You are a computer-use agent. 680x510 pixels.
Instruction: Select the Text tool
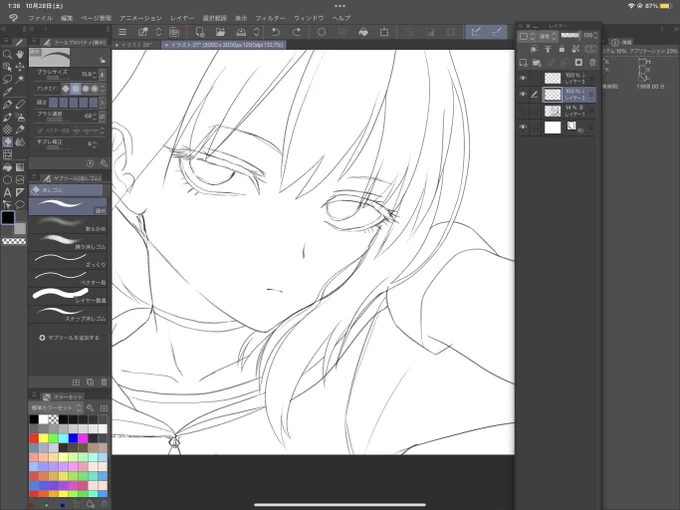[7, 192]
